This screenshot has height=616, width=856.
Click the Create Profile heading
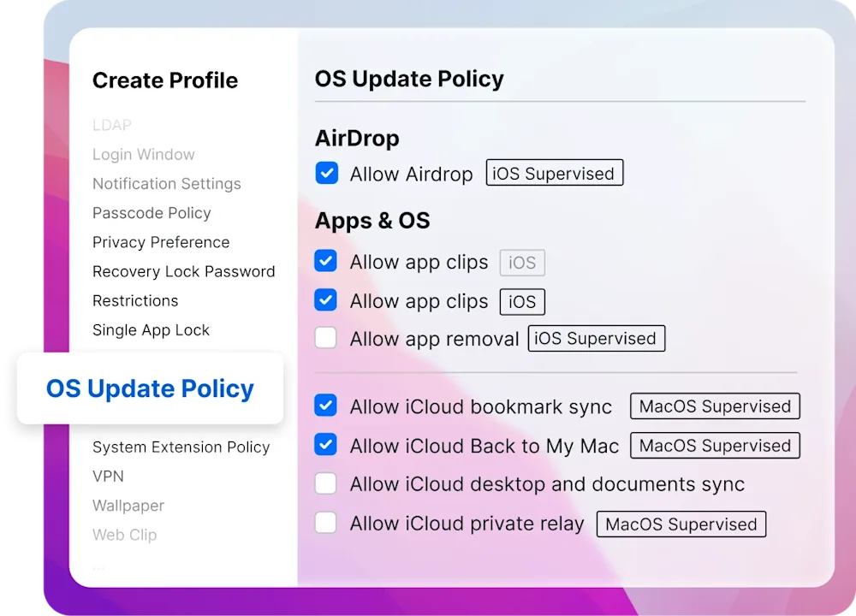click(165, 80)
